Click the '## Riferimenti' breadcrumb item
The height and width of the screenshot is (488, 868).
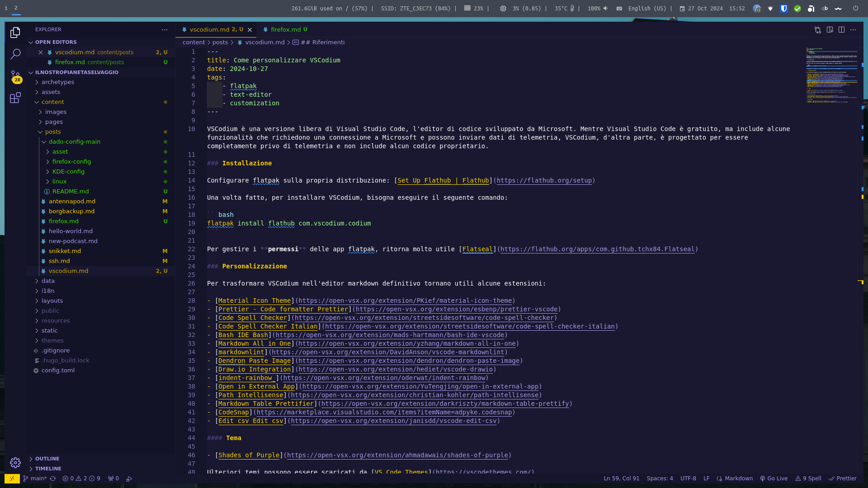point(318,42)
